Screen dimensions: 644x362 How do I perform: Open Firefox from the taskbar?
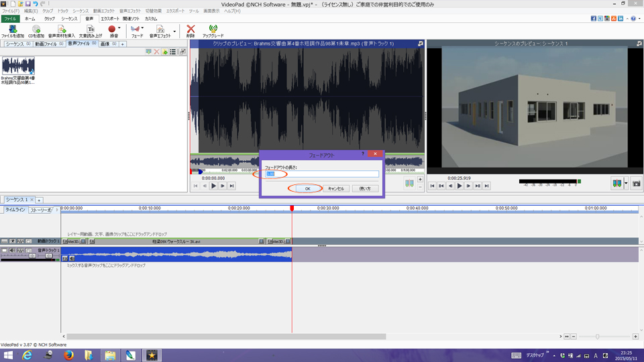click(x=68, y=355)
